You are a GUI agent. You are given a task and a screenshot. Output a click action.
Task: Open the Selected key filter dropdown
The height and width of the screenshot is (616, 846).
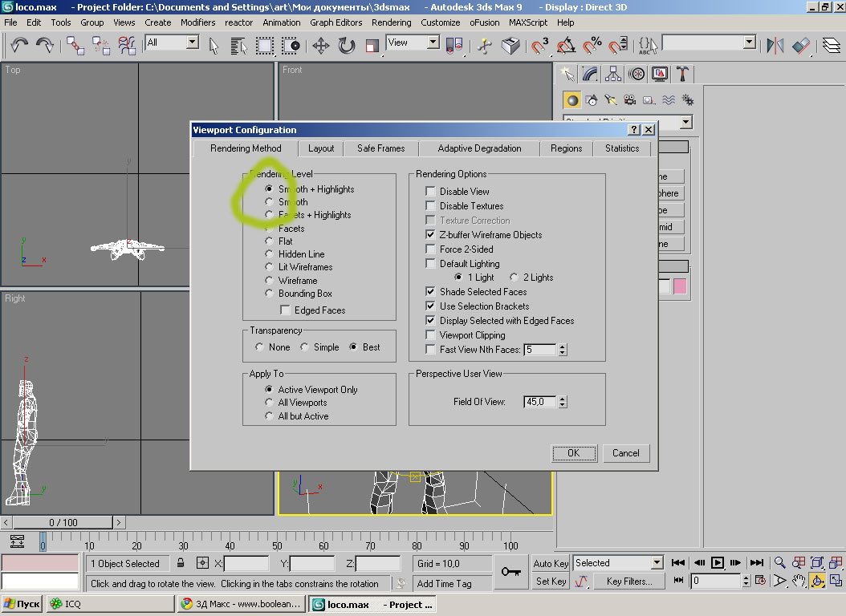point(657,563)
